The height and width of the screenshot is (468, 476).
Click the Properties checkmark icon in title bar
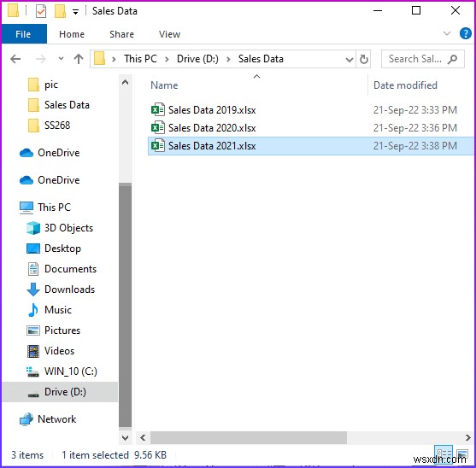click(x=41, y=11)
